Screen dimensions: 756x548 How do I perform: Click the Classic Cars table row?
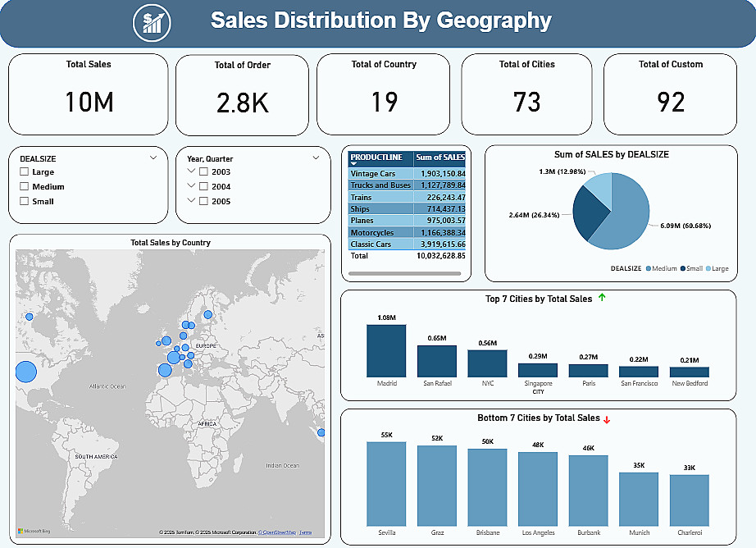click(x=407, y=244)
